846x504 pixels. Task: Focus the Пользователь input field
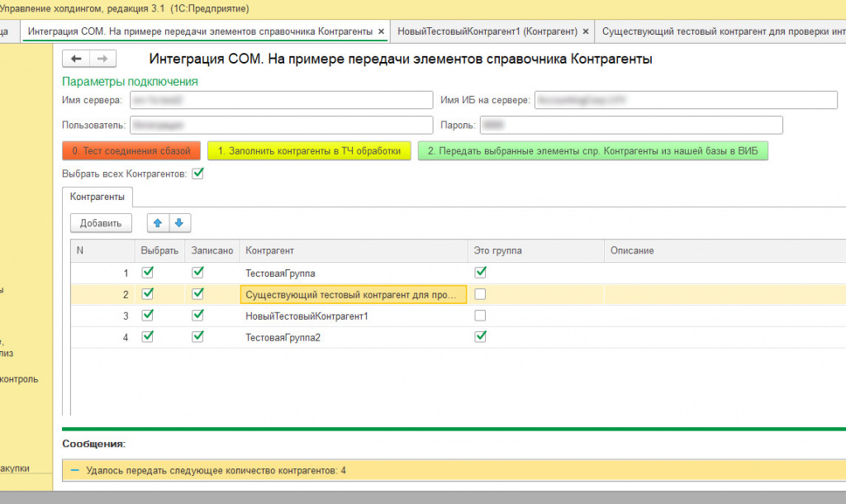[x=281, y=126]
